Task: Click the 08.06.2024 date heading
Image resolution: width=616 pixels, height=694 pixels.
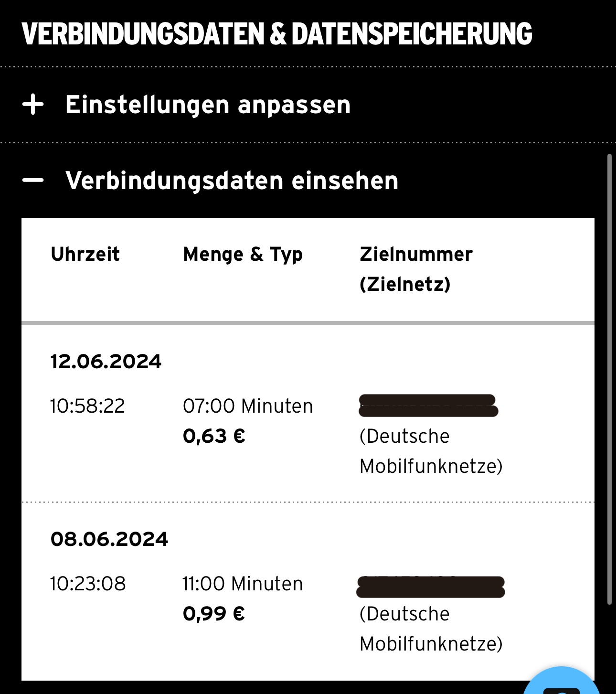Action: (109, 539)
